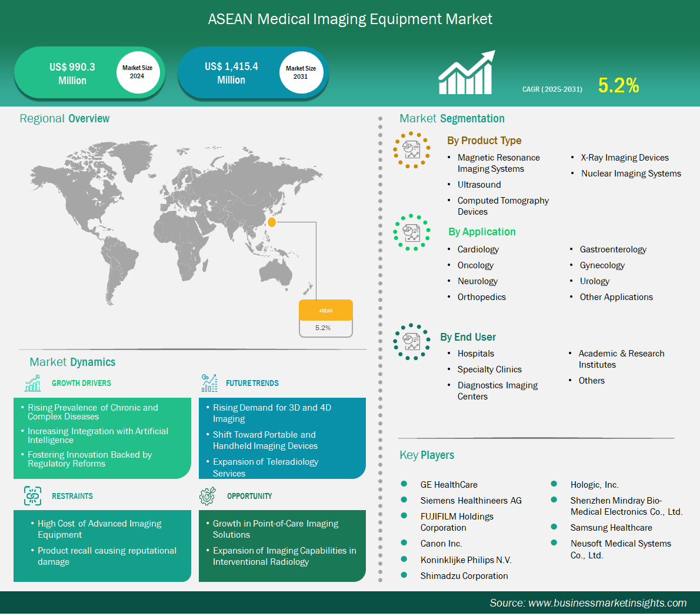Click X-Ray Imaging Devices item
The height and width of the screenshot is (616, 700).
tap(625, 158)
